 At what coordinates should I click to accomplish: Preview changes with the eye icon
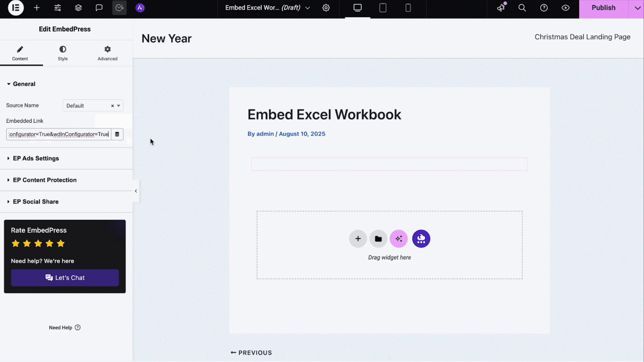click(x=565, y=8)
